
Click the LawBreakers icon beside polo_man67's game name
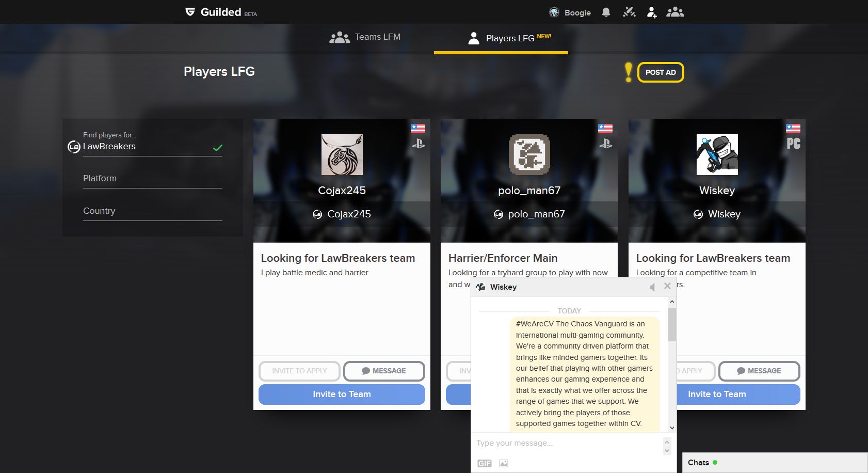[x=499, y=214]
